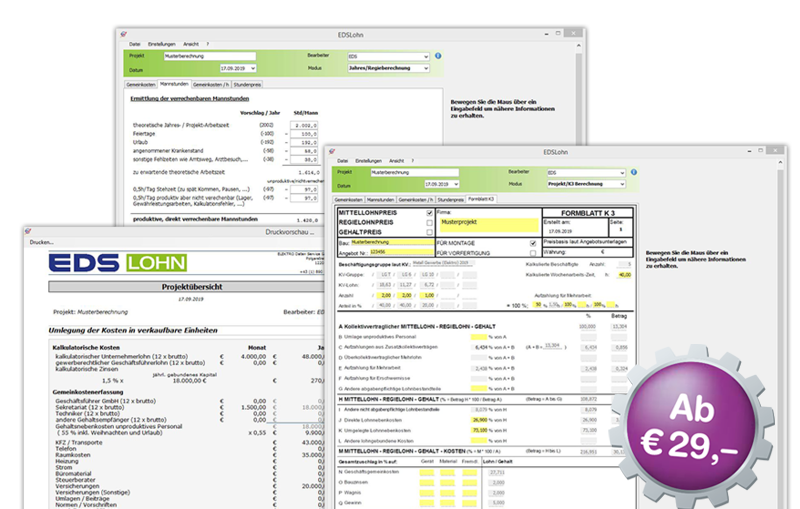Click the scroll-up arrow in the Projekt/K3 window

coord(780,162)
